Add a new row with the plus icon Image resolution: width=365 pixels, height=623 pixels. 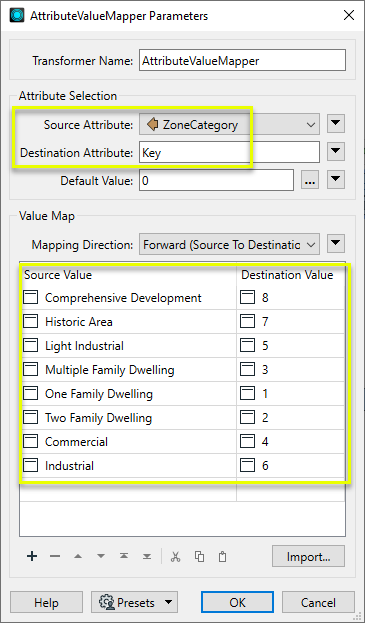[32, 556]
